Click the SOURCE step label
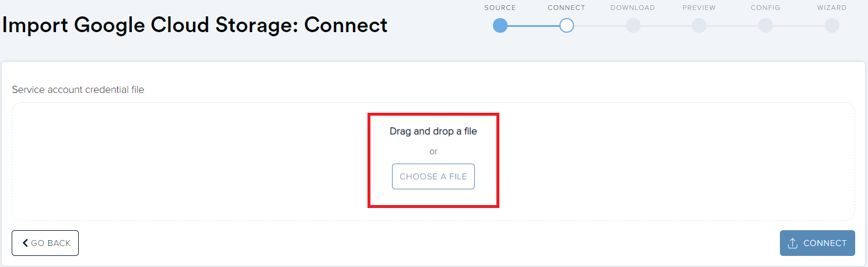Screen dimensions: 868x267 (500, 8)
